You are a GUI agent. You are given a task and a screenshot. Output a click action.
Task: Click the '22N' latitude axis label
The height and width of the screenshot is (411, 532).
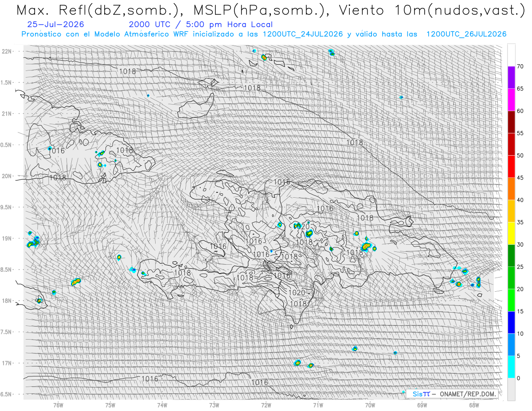coord(8,51)
